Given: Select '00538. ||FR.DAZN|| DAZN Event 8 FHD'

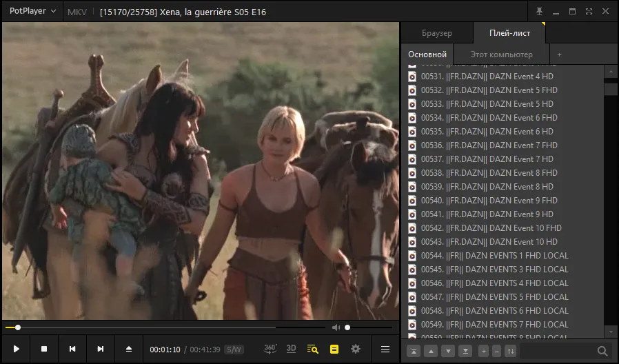Looking at the screenshot, I should coord(503,173).
